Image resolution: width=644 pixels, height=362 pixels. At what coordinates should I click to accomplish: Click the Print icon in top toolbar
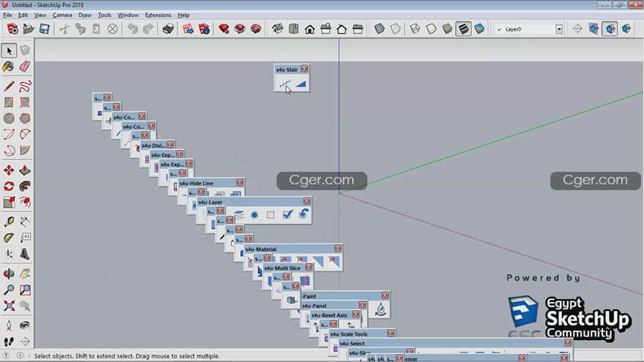pos(168,29)
